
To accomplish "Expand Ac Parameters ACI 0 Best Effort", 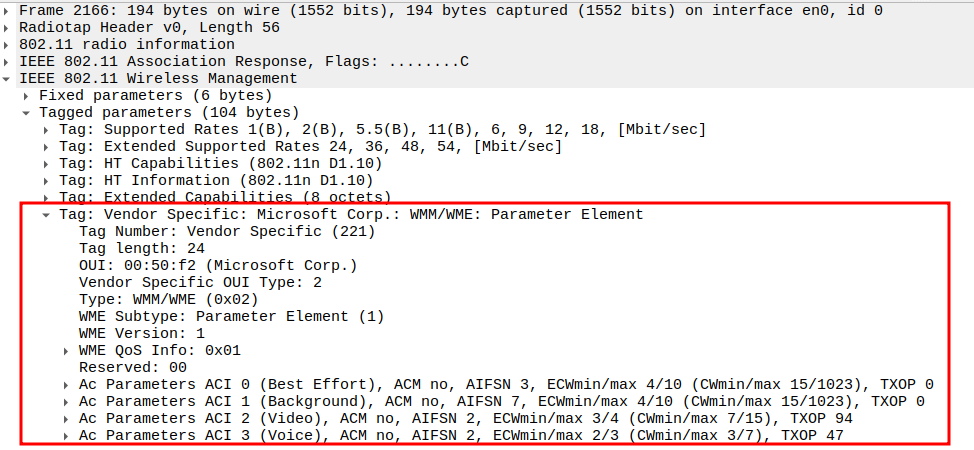I will coord(67,385).
